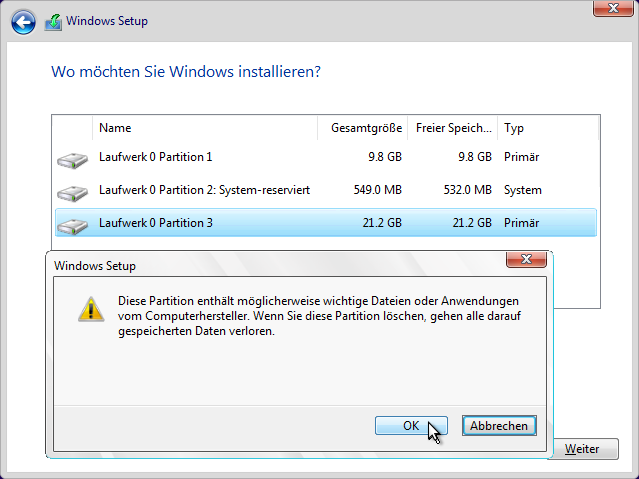The image size is (639, 479).
Task: Close the warning dialog with its X
Action: (x=526, y=259)
